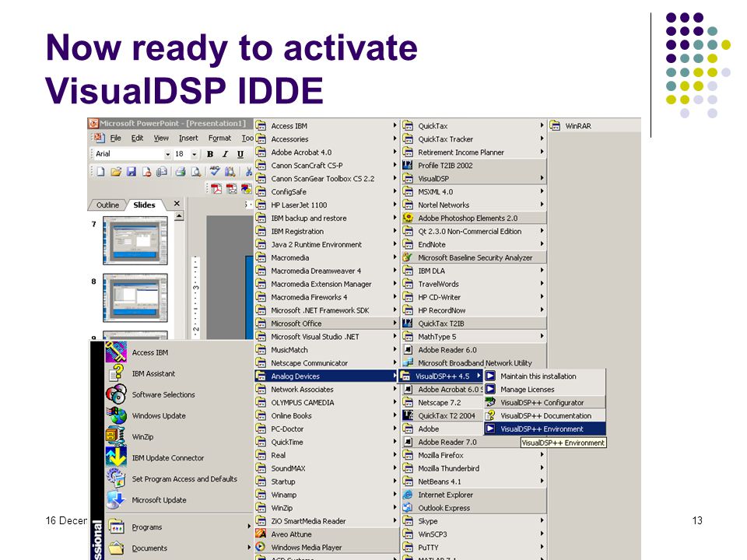Open the Format menu in PowerPoint
The width and height of the screenshot is (747, 560).
click(219, 138)
